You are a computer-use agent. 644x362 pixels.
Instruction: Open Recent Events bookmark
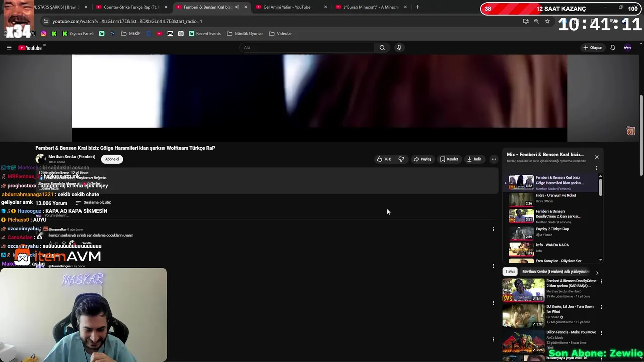205,34
